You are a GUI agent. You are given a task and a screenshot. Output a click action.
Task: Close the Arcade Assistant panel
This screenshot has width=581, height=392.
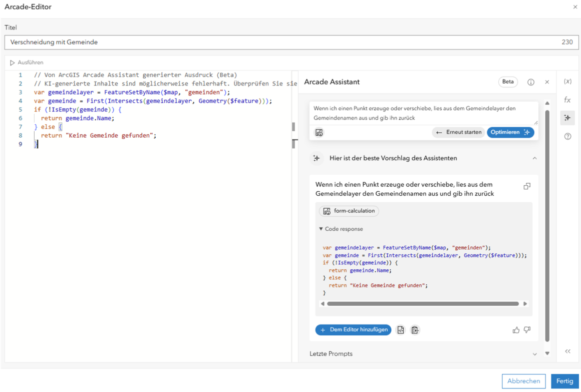tap(547, 82)
